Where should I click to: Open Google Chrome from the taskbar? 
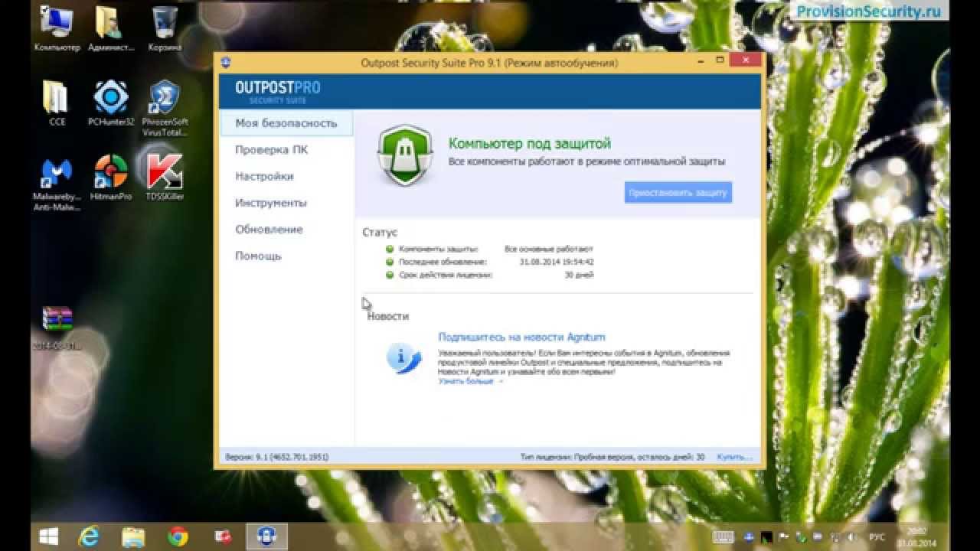[x=178, y=536]
